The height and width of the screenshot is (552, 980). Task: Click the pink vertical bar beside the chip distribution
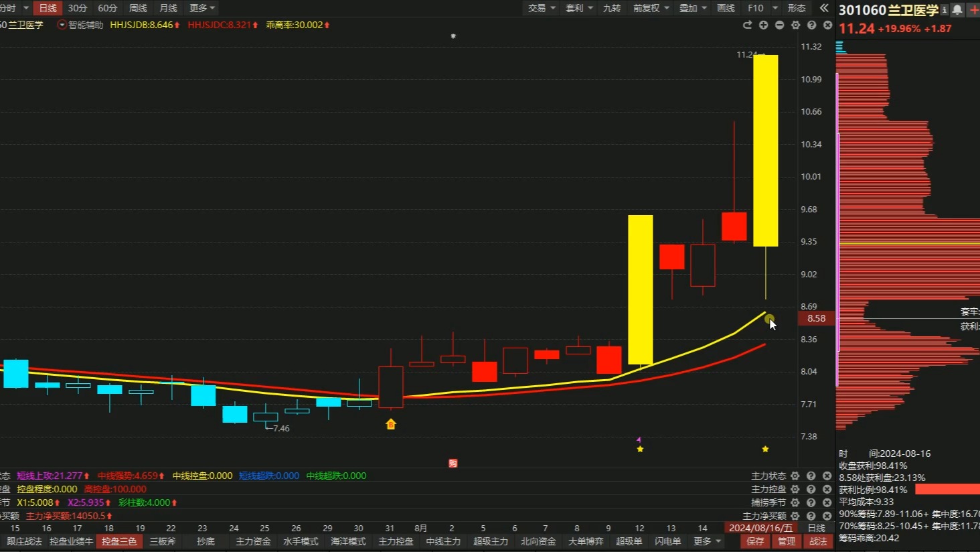837,230
